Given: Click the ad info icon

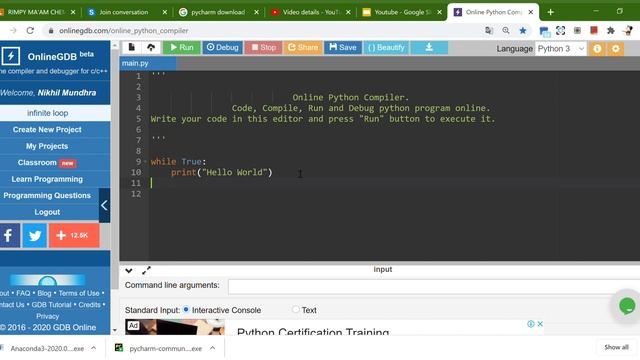Looking at the screenshot, I should point(531,324).
